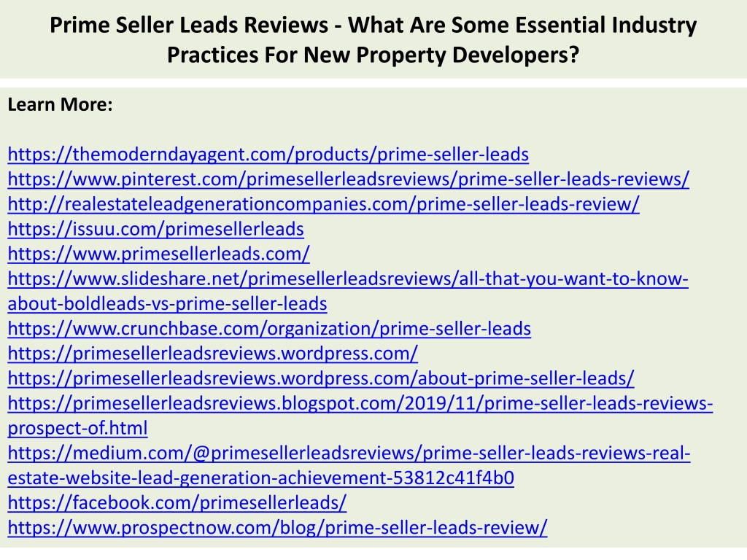Open the Pinterest primesellerleadsreviews link
Image resolution: width=747 pixels, height=560 pixels.
tap(348, 179)
